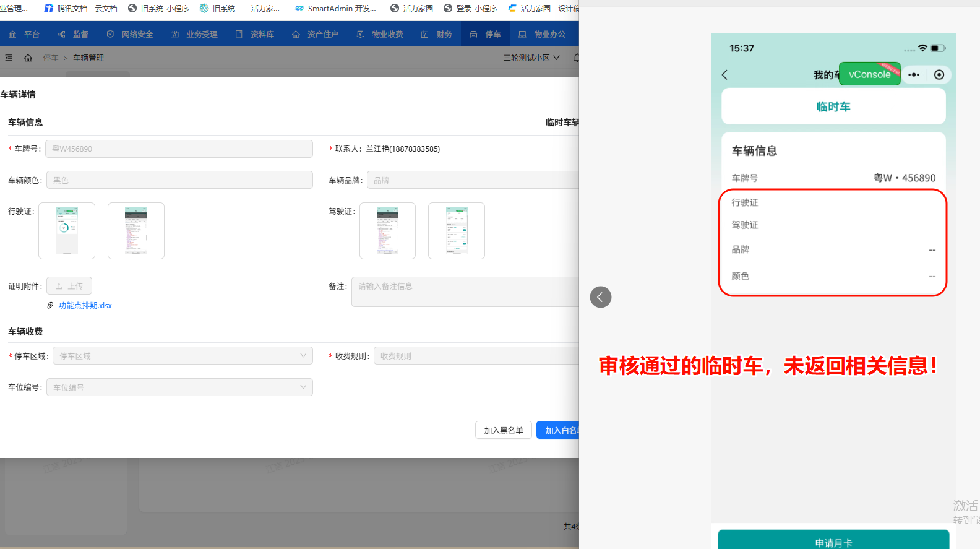Open the 资料库 menu
980x549 pixels.
click(x=255, y=34)
